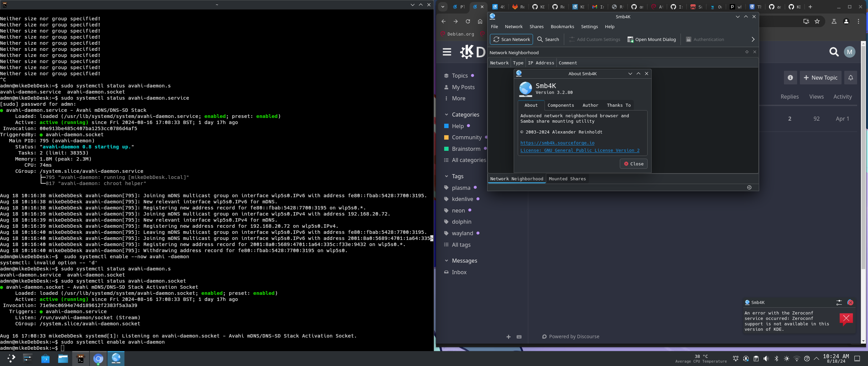Open the browser profile icon
This screenshot has width=868, height=366.
click(x=846, y=21)
